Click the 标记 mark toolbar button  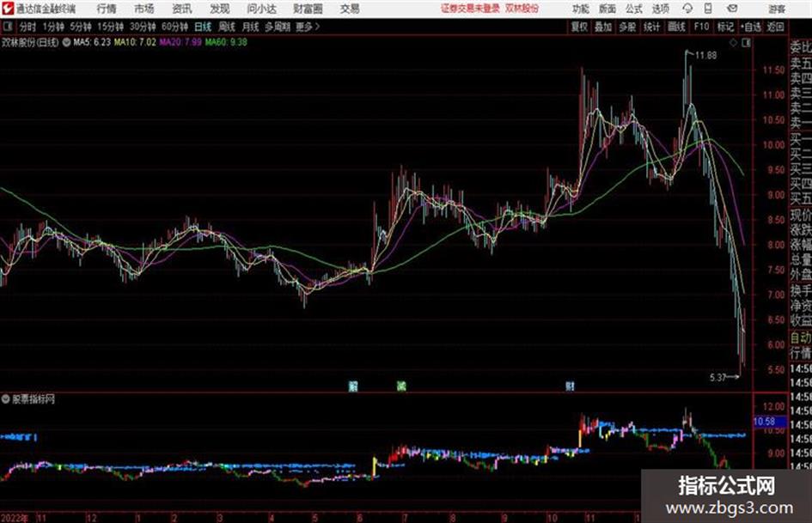tap(725, 27)
